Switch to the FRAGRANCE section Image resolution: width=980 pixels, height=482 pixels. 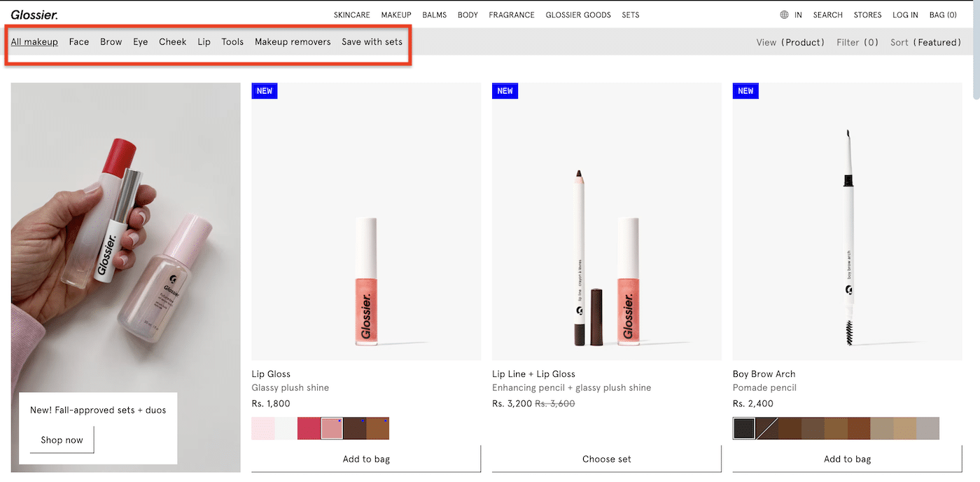pos(511,14)
